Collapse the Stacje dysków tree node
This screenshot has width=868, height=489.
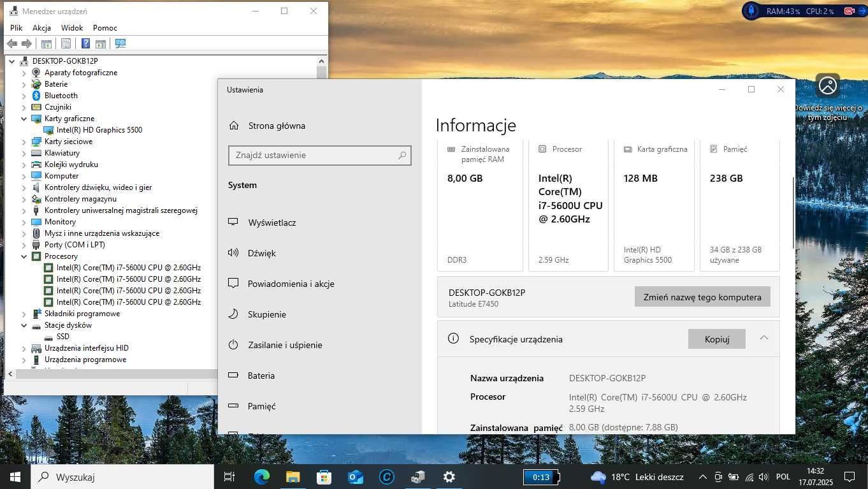24,325
